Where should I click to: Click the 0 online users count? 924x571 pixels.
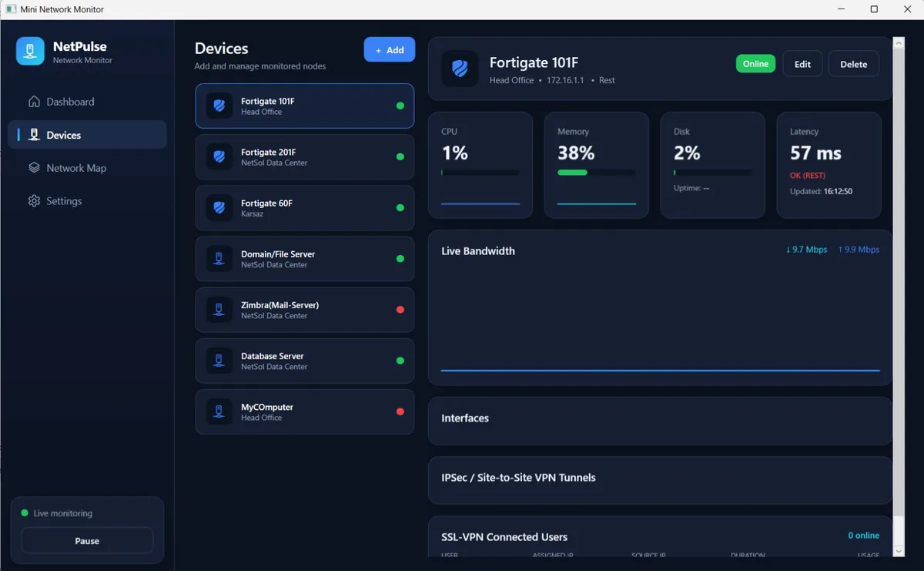(x=864, y=536)
